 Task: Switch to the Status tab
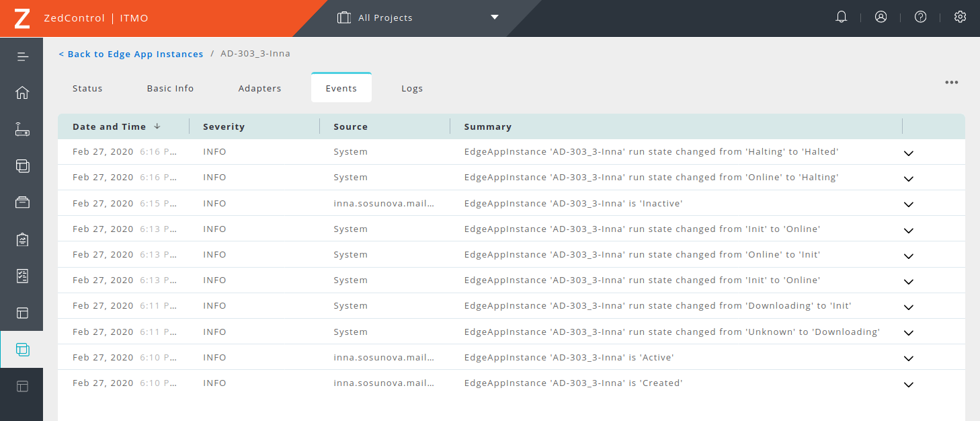coord(87,88)
